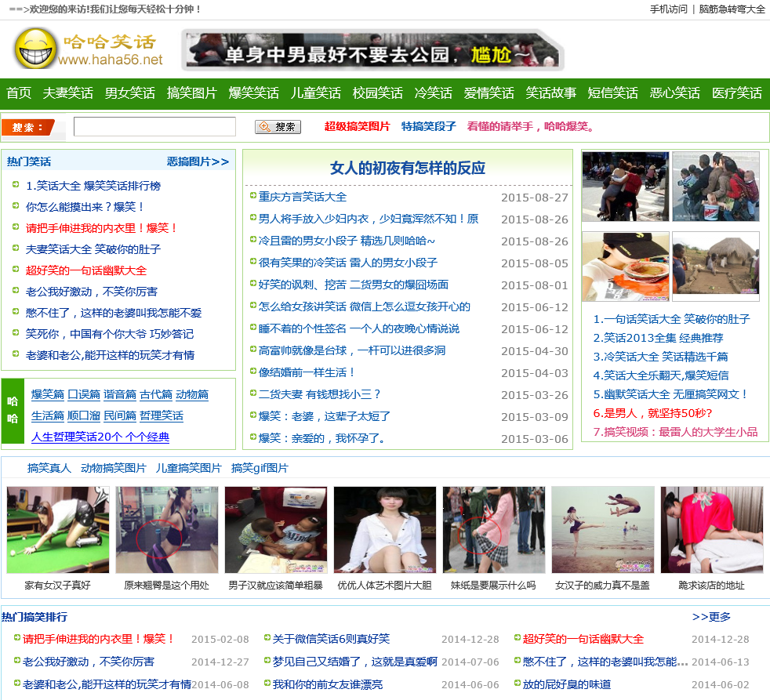Open 女汉子的威力真不是盖 beach thumbnail

603,530
